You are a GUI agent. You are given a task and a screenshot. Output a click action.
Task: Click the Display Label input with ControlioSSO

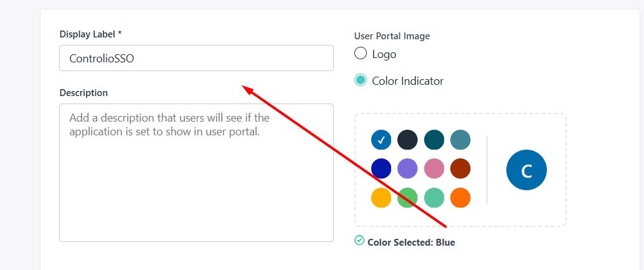click(x=196, y=58)
